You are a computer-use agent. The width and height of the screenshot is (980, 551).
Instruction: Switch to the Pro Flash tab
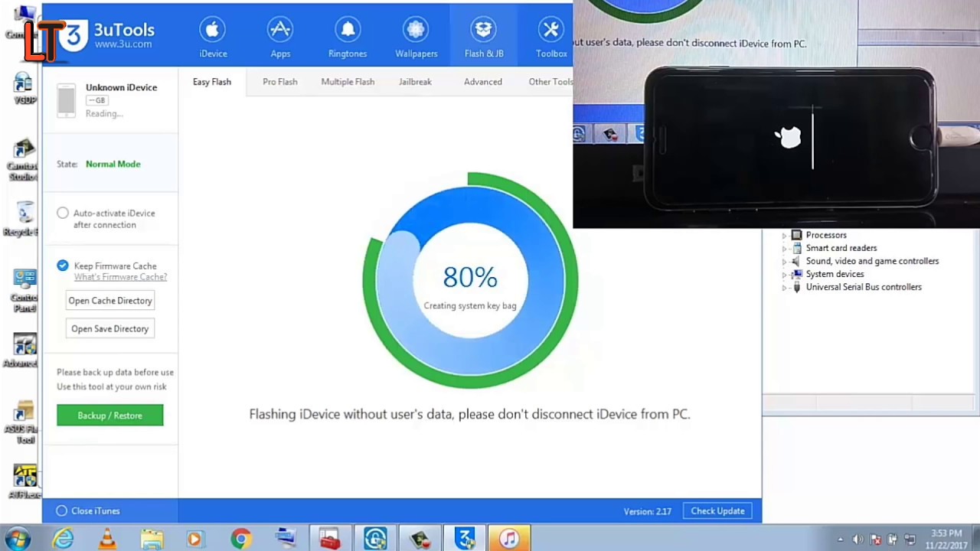(279, 82)
